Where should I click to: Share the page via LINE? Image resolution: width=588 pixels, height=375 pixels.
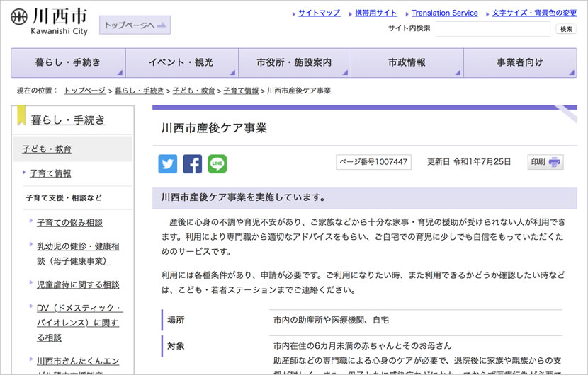pyautogui.click(x=217, y=163)
